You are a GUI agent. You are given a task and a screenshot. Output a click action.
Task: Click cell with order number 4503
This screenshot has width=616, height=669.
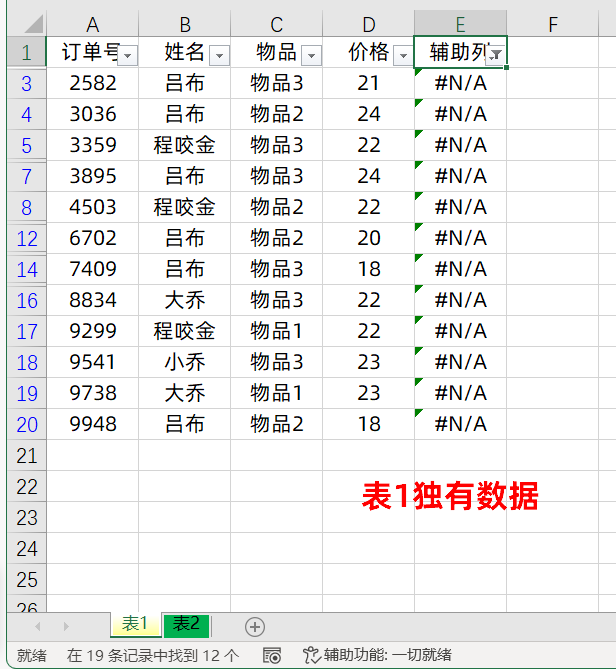(x=93, y=207)
